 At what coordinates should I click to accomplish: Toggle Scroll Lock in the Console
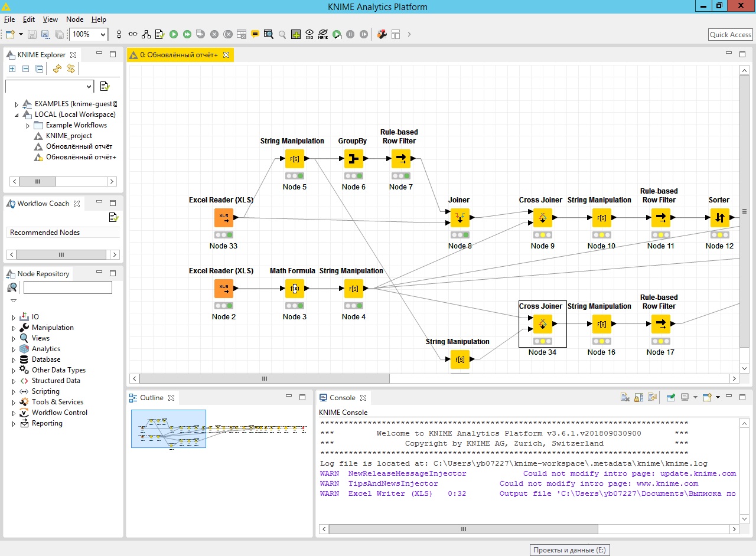[638, 398]
